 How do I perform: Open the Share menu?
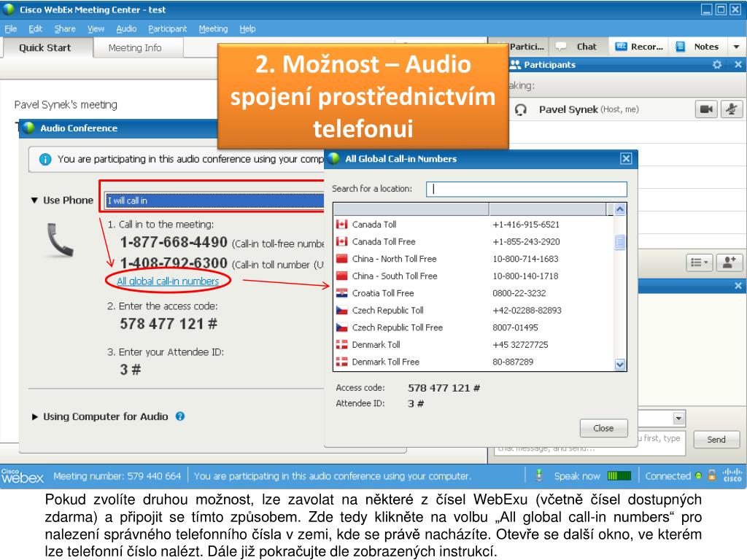point(65,28)
